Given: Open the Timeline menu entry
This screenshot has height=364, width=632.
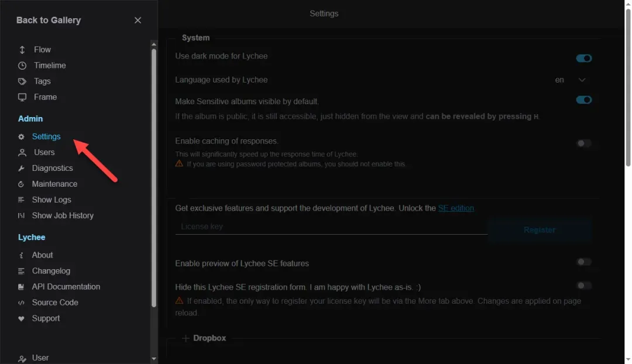Looking at the screenshot, I should (x=50, y=66).
